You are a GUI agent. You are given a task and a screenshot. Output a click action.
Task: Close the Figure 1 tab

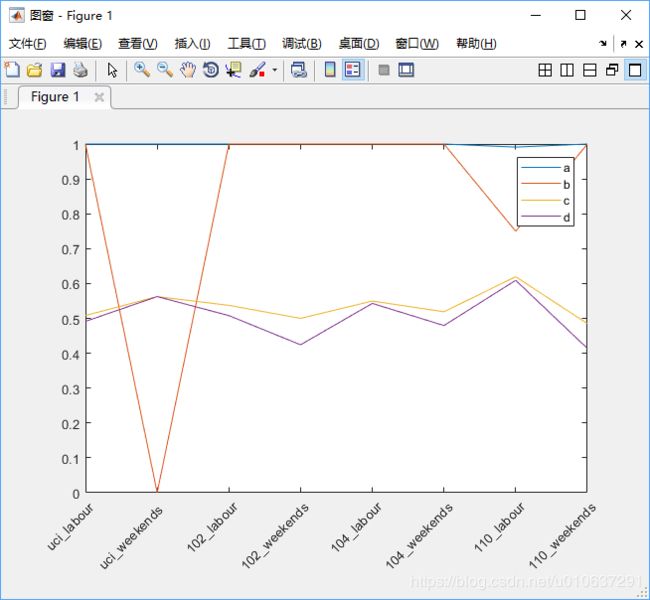click(x=99, y=97)
